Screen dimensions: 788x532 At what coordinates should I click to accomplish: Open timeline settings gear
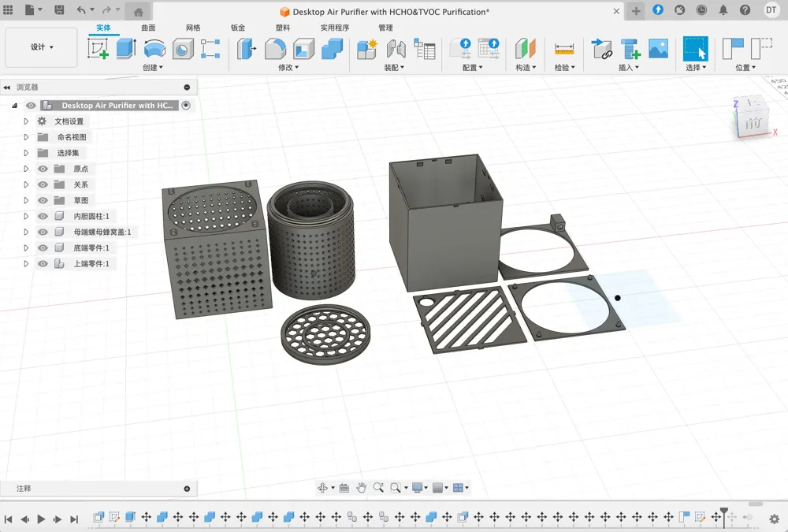[x=775, y=519]
